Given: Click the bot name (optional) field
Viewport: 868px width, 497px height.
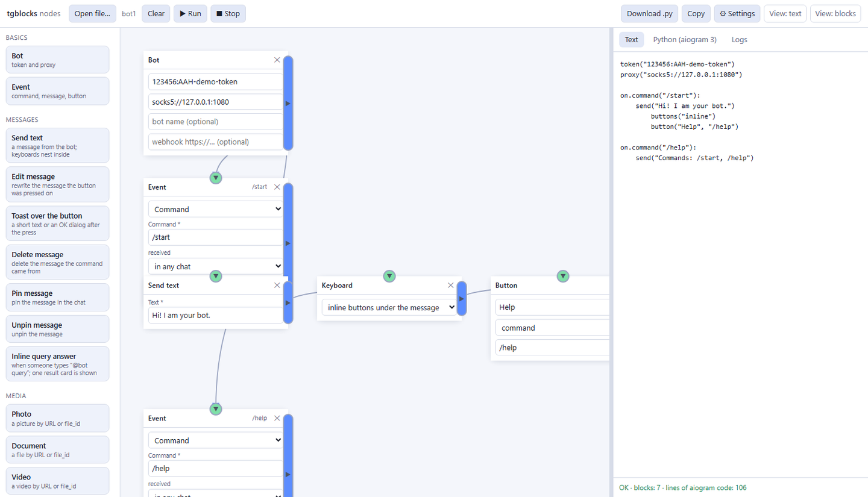Looking at the screenshot, I should point(216,122).
